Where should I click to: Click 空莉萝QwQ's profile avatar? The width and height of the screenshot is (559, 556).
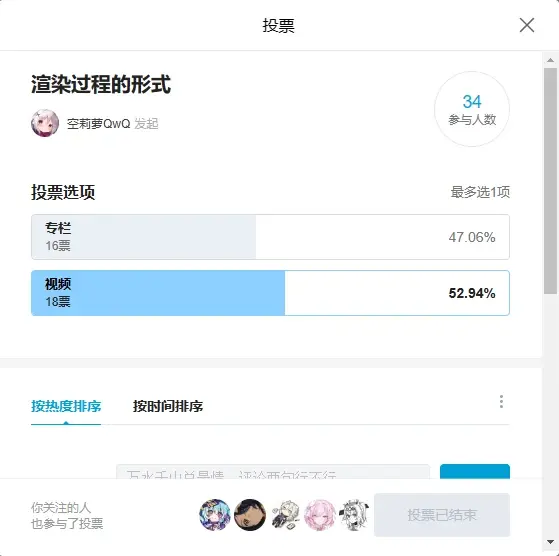coord(45,123)
